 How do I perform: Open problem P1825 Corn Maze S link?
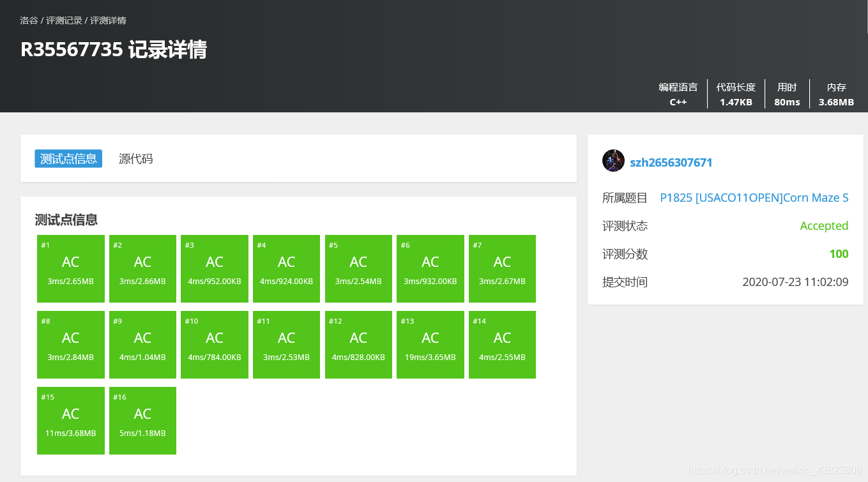coord(754,198)
